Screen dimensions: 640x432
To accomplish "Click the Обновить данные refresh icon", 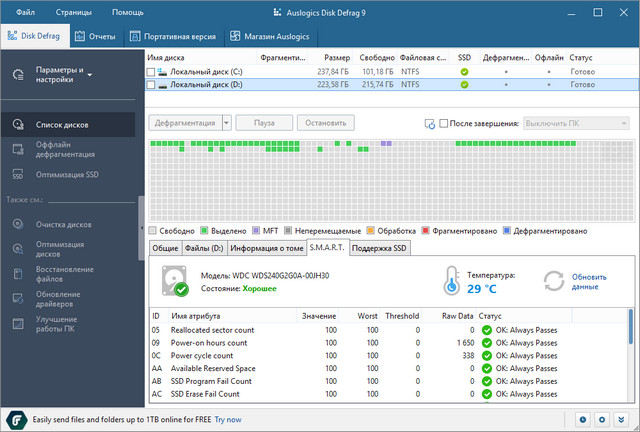I will tap(555, 281).
